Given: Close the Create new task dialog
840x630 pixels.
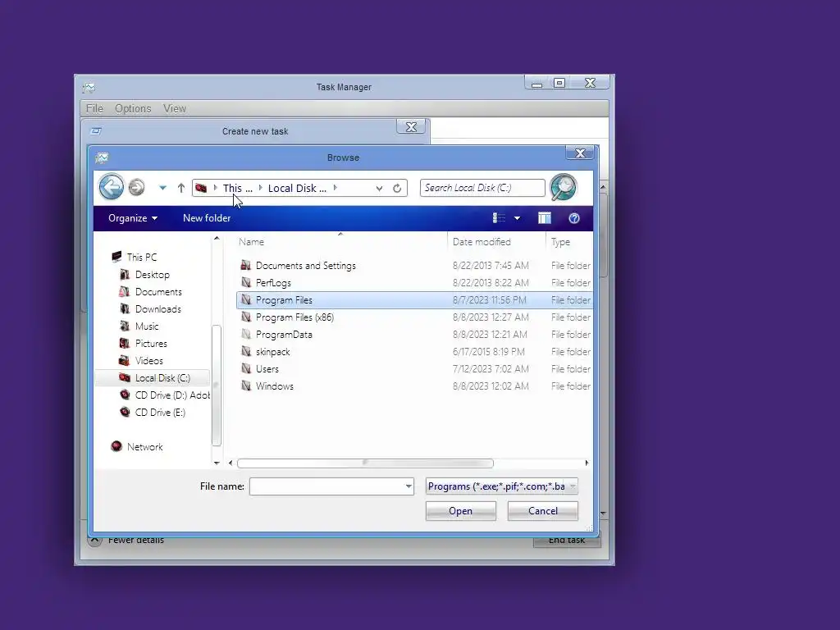Looking at the screenshot, I should point(411,127).
